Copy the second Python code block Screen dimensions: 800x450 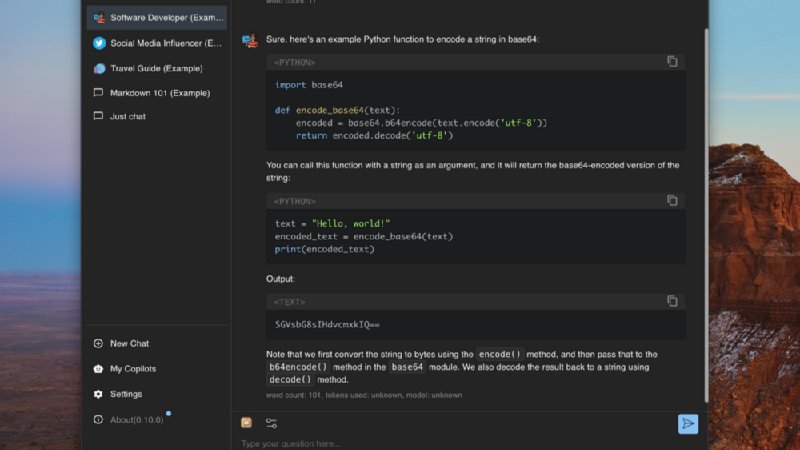coord(672,200)
